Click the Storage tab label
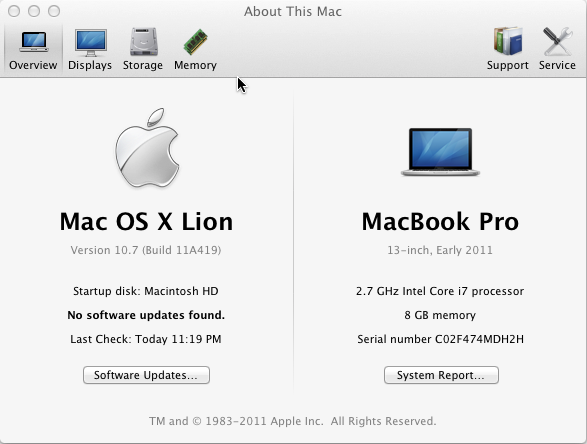587x444 pixels. (143, 65)
